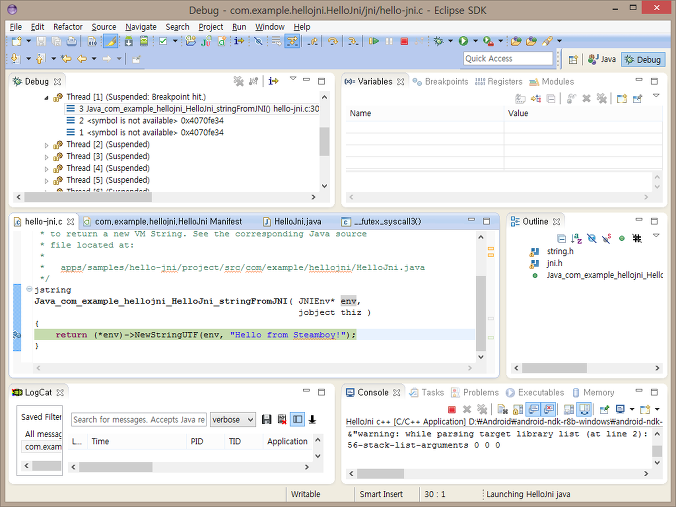This screenshot has width=676, height=507.
Task: Click the Console horizontal scrollbar thumb
Action: click(380, 474)
